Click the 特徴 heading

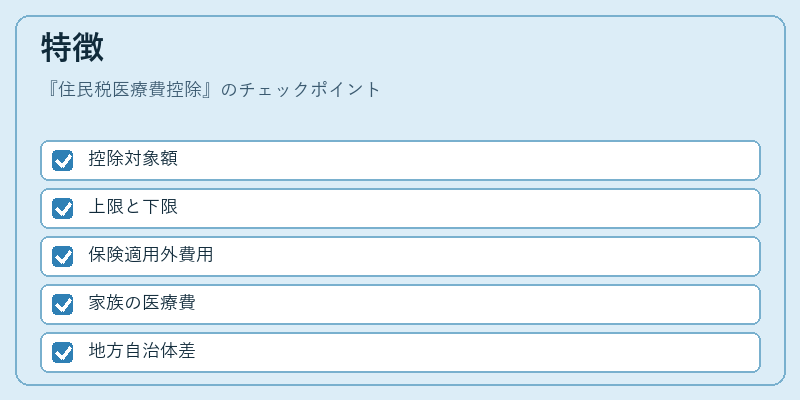[72, 47]
